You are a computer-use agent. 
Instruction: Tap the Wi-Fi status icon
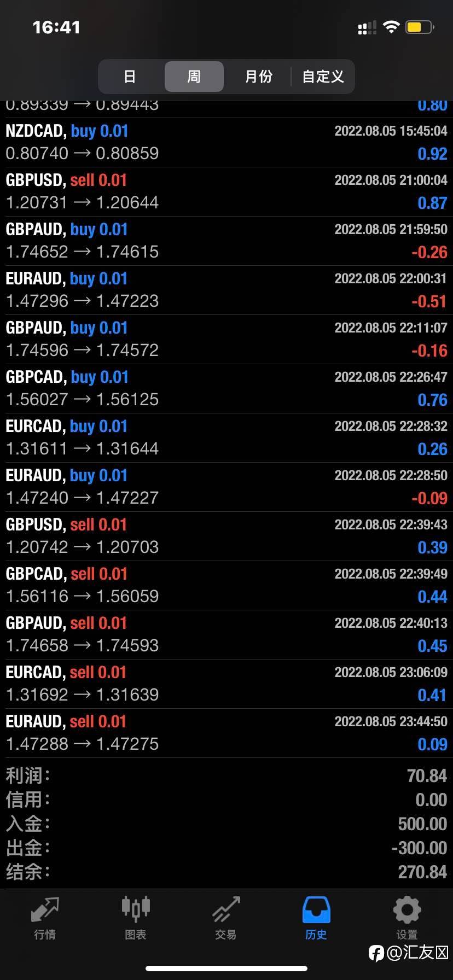(x=391, y=27)
